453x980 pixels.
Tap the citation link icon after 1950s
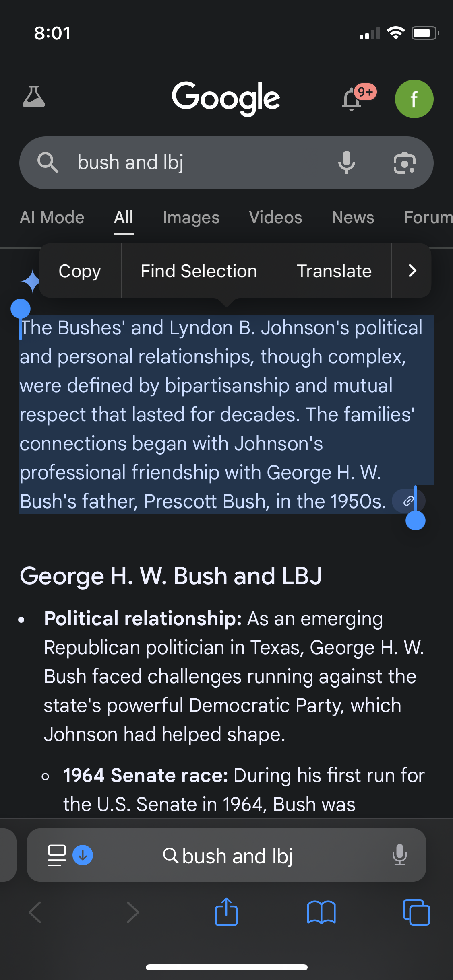(x=407, y=501)
